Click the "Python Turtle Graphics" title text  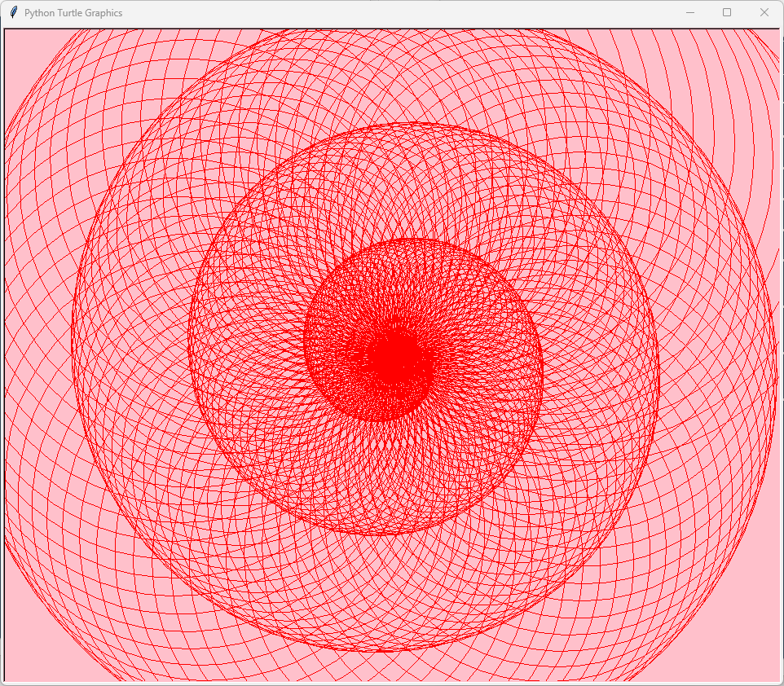click(73, 13)
